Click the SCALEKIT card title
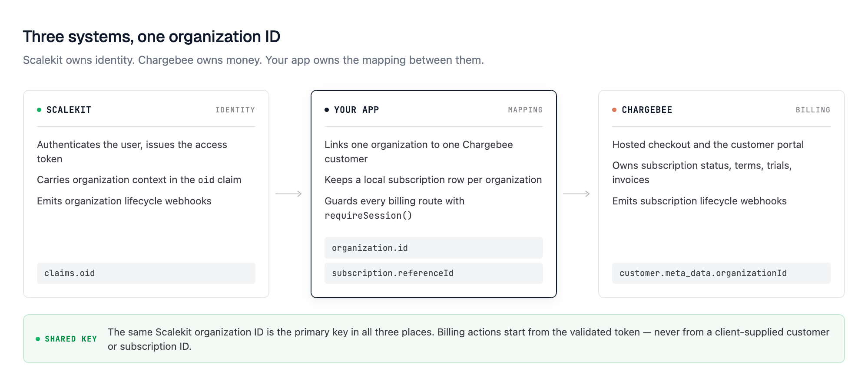Screen dimensions: 868x388 pyautogui.click(x=69, y=110)
